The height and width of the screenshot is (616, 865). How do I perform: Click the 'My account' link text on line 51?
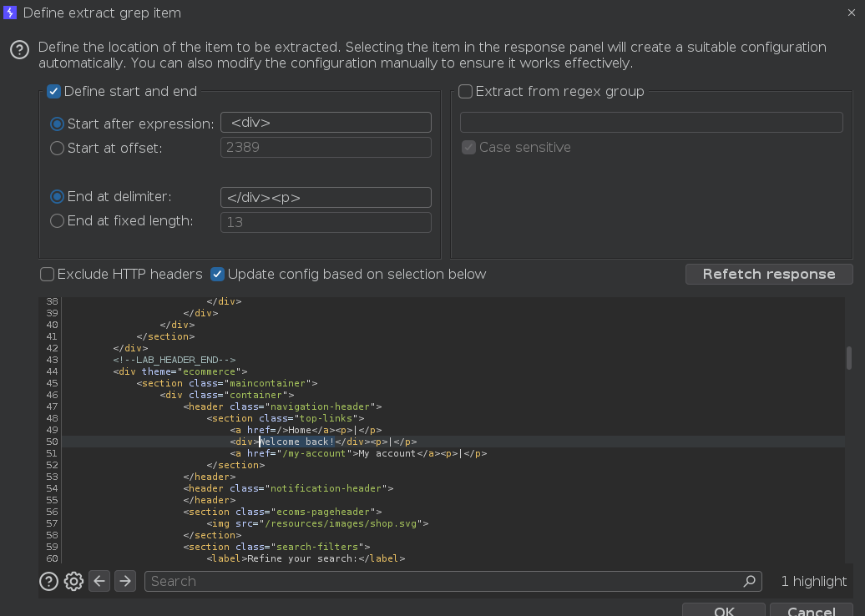(x=387, y=453)
